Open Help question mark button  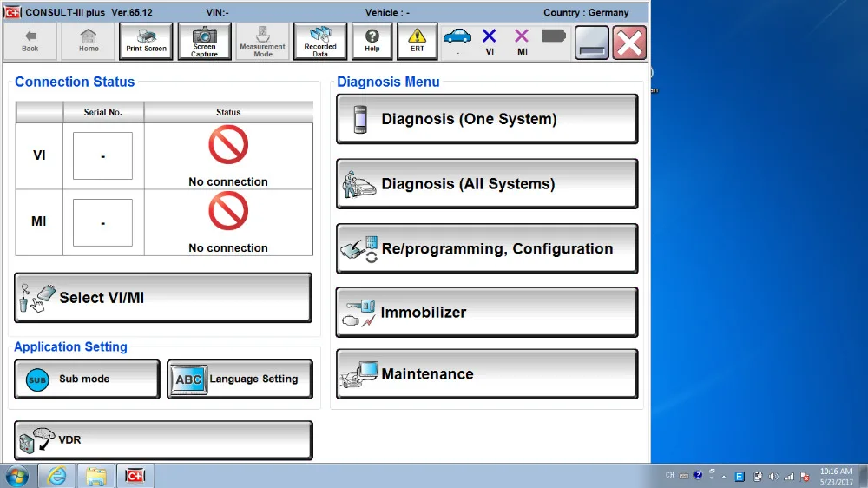[x=372, y=41]
